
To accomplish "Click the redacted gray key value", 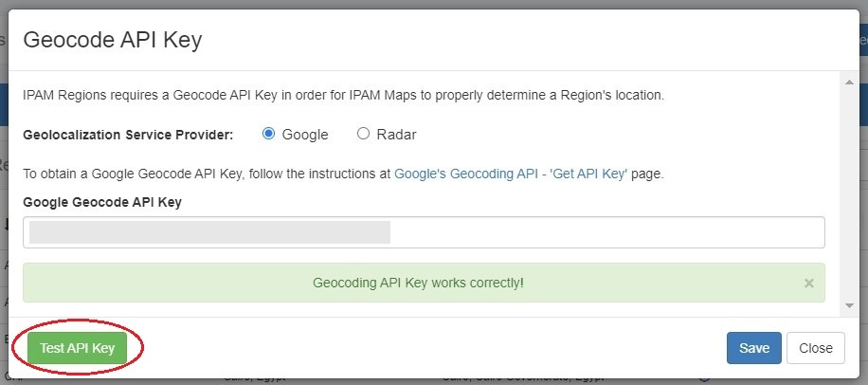I will coord(209,232).
